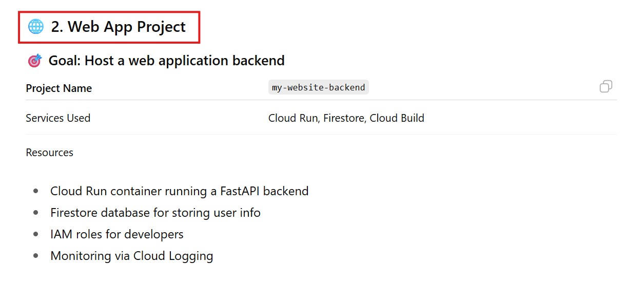Click the bullet dot before IAM roles
This screenshot has width=644, height=281.
[x=36, y=234]
